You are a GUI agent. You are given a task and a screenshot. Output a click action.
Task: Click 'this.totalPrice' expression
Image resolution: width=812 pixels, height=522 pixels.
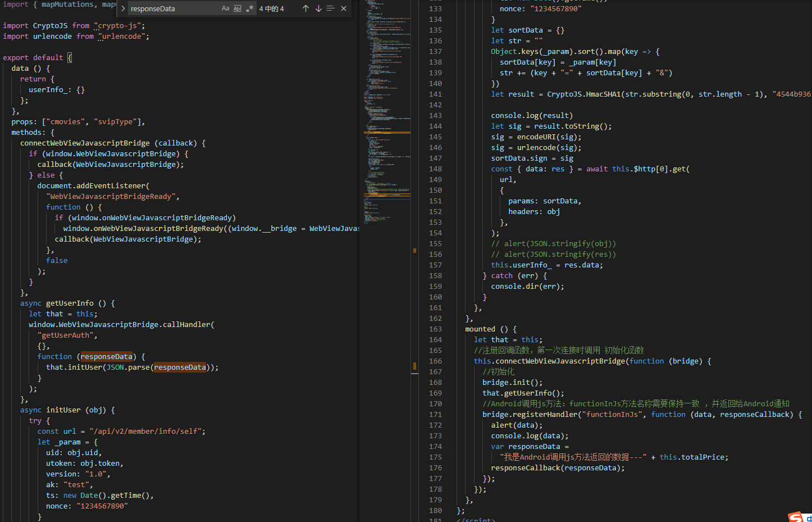click(x=692, y=457)
